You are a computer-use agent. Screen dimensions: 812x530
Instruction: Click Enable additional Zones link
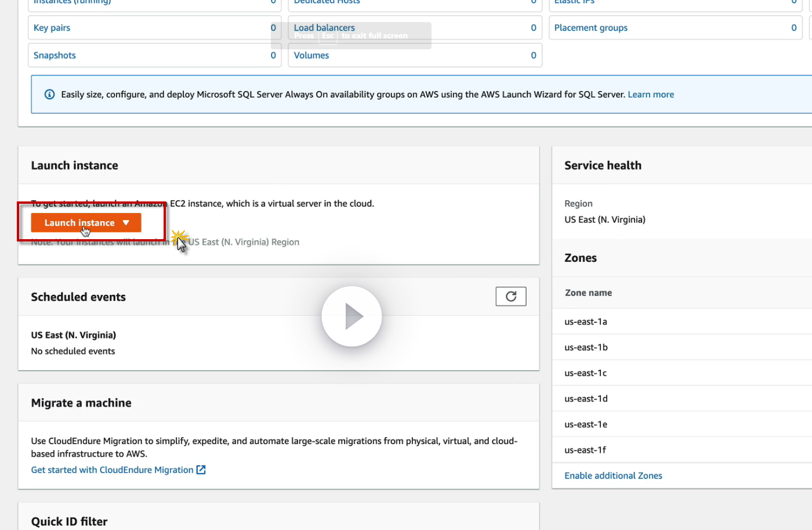tap(613, 475)
